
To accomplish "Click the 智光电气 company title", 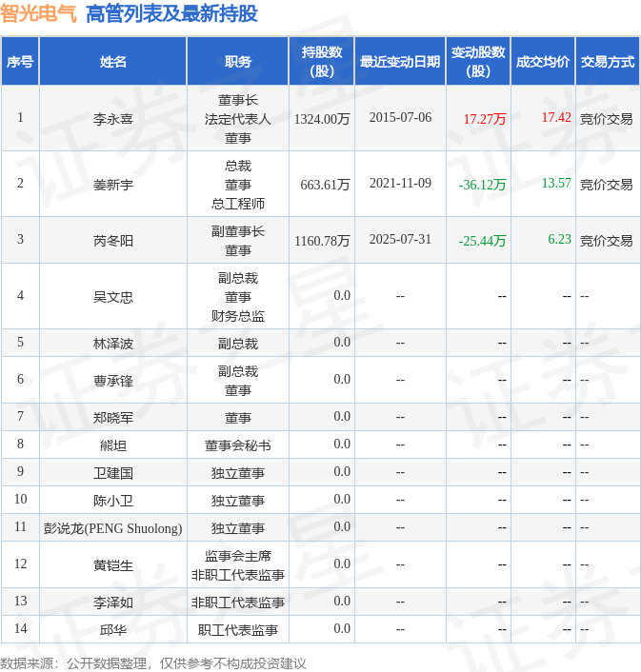I will click(38, 13).
